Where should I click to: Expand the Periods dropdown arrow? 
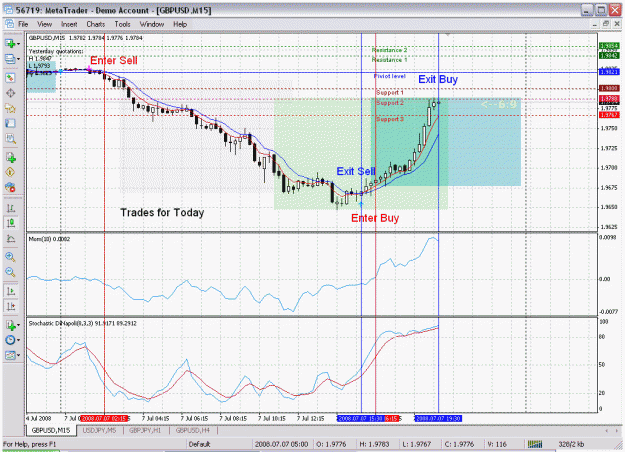click(18, 340)
